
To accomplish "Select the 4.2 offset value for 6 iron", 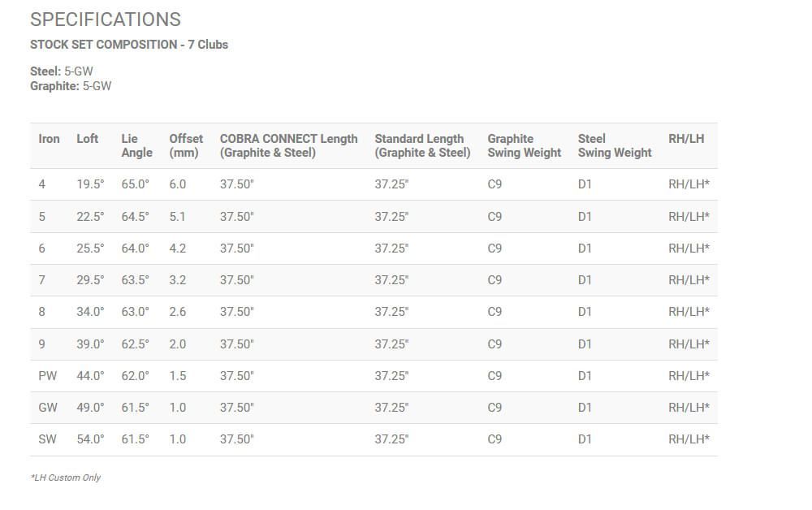I will pos(178,249).
